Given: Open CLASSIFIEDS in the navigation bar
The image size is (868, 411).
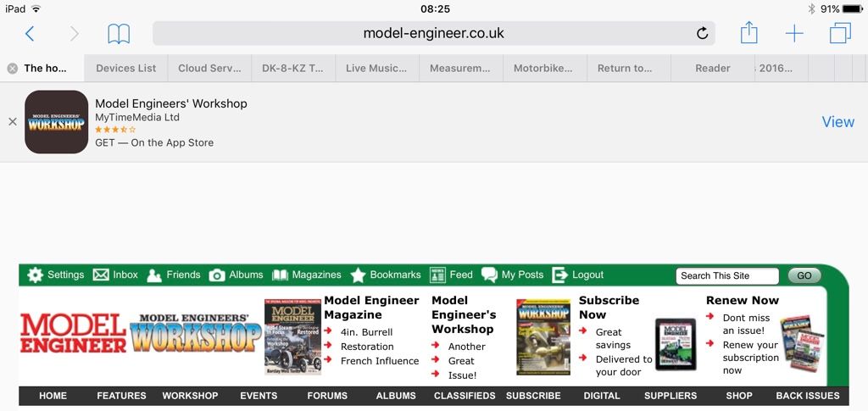Looking at the screenshot, I should [465, 396].
